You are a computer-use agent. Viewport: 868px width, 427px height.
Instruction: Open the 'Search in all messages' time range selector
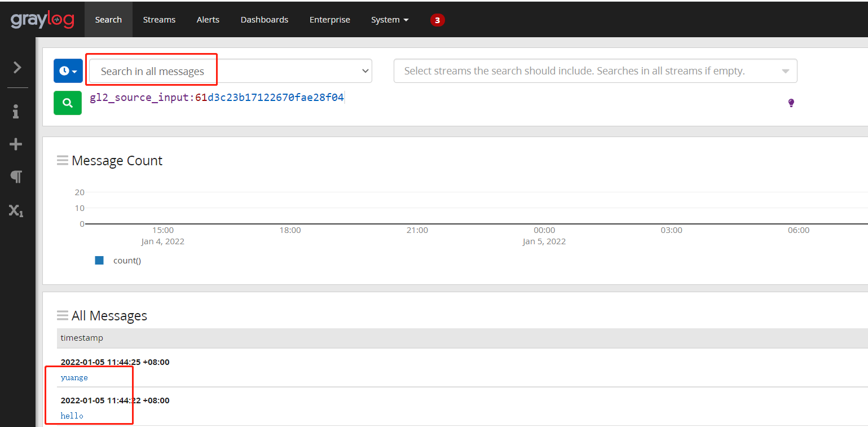(231, 71)
